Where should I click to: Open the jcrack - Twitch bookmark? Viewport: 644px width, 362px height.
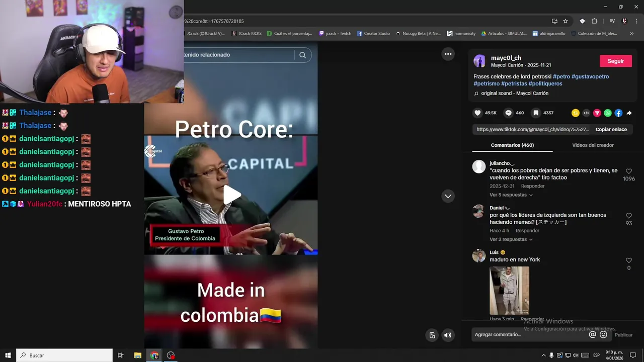(335, 34)
